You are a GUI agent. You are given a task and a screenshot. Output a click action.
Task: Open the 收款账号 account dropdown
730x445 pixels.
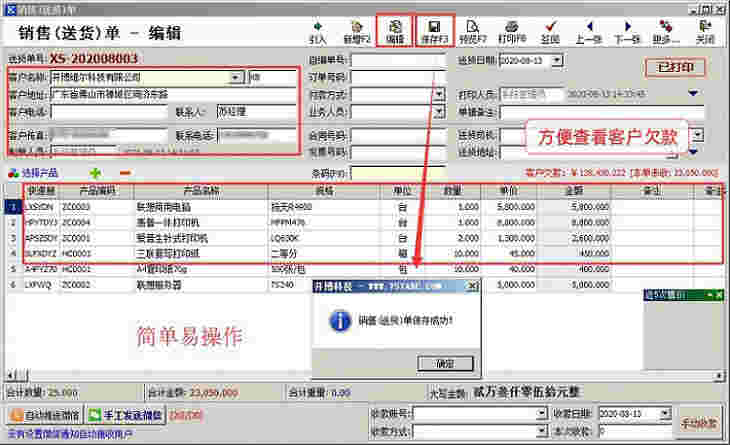coord(541,413)
